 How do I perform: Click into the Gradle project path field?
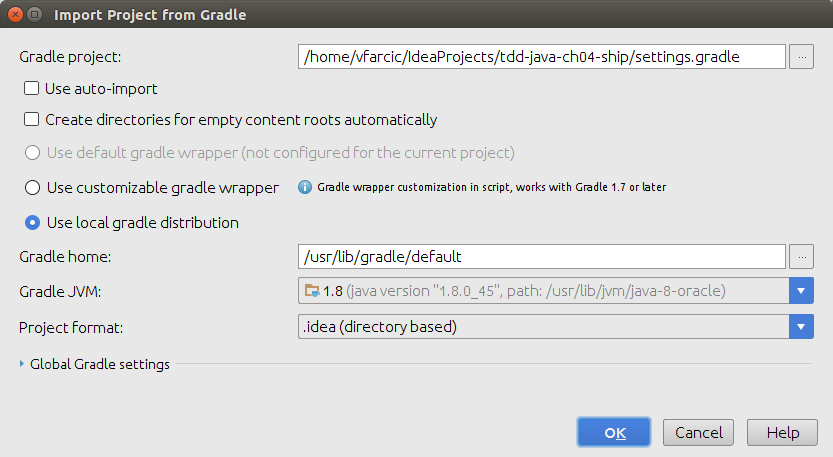click(542, 57)
